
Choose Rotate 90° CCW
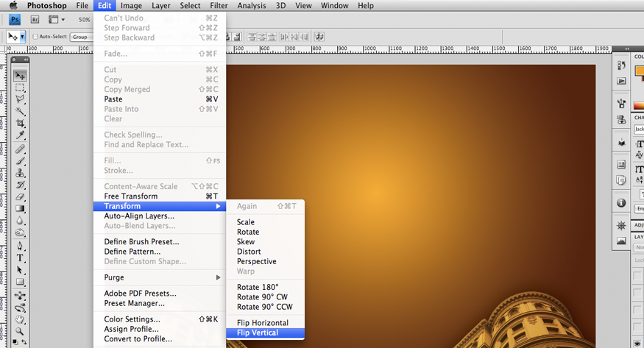[x=265, y=307]
